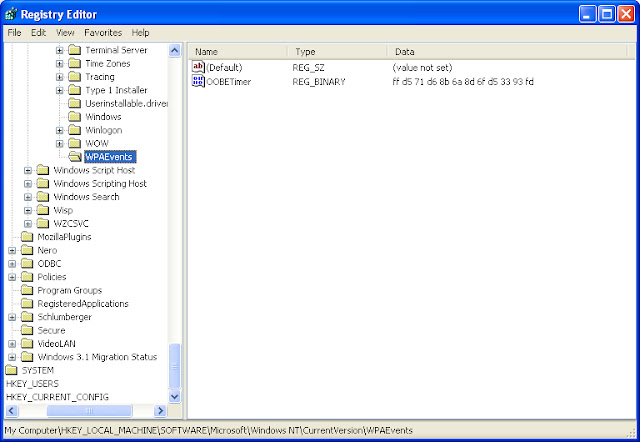Click the WZCSVC folder icon
The height and width of the screenshot is (442, 640).
pyautogui.click(x=43, y=224)
